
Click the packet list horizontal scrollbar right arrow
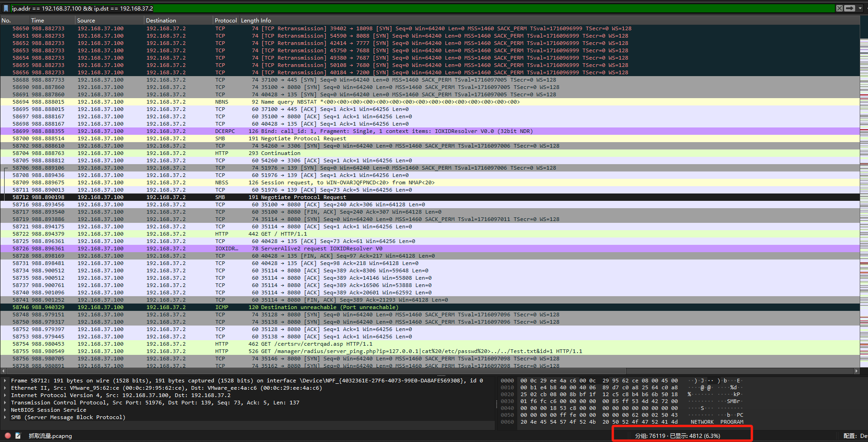pos(856,370)
